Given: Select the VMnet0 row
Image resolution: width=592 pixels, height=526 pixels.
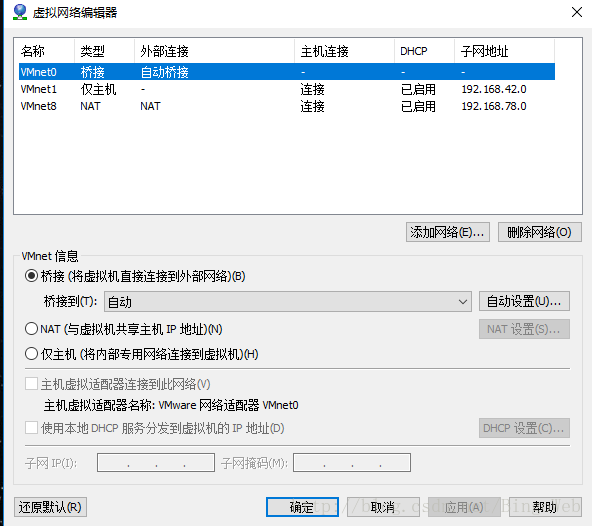Looking at the screenshot, I should [x=287, y=72].
